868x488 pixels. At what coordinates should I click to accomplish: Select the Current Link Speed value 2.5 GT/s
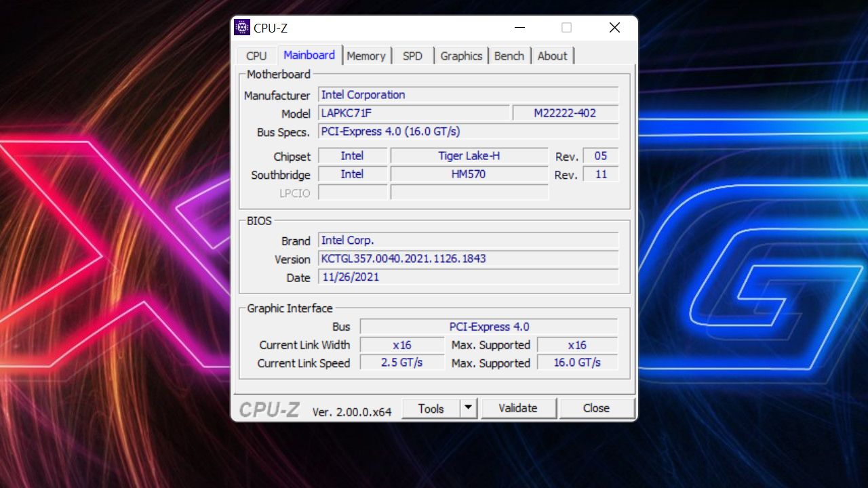coord(402,363)
